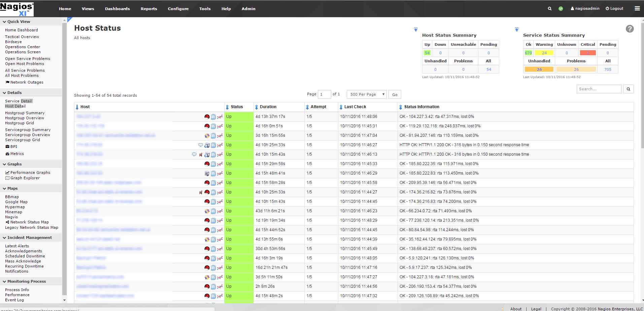Click the Nagios XI logo
This screenshot has height=311, width=644.
click(x=17, y=9)
